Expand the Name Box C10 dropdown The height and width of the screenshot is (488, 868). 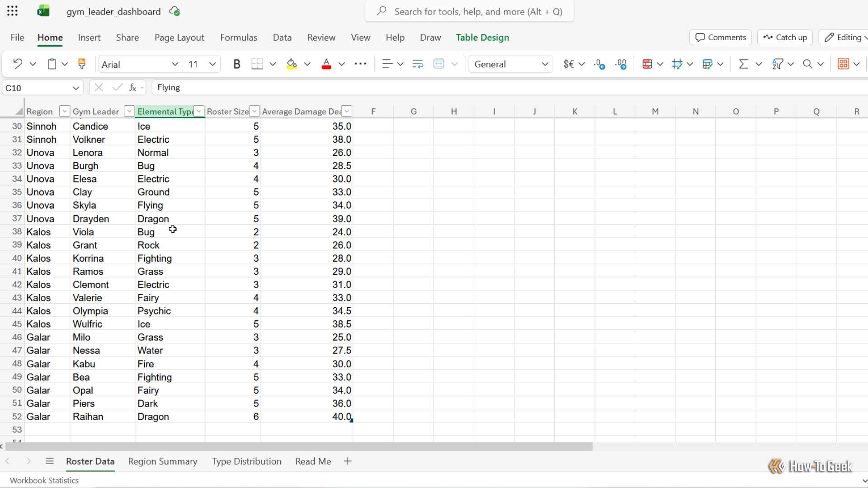75,88
